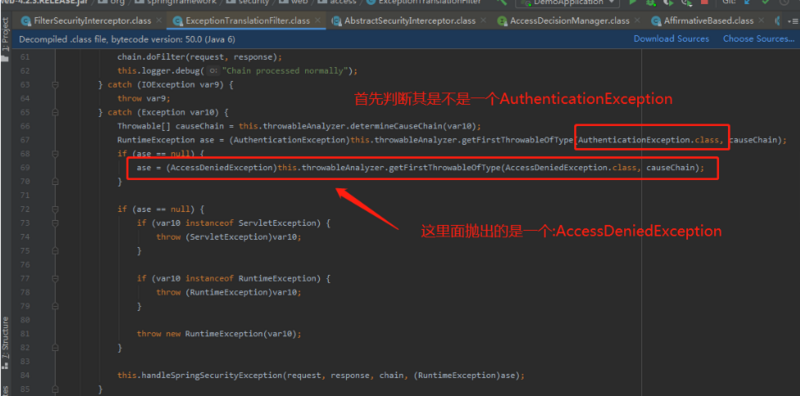Run with coverage icon

[668, 3]
